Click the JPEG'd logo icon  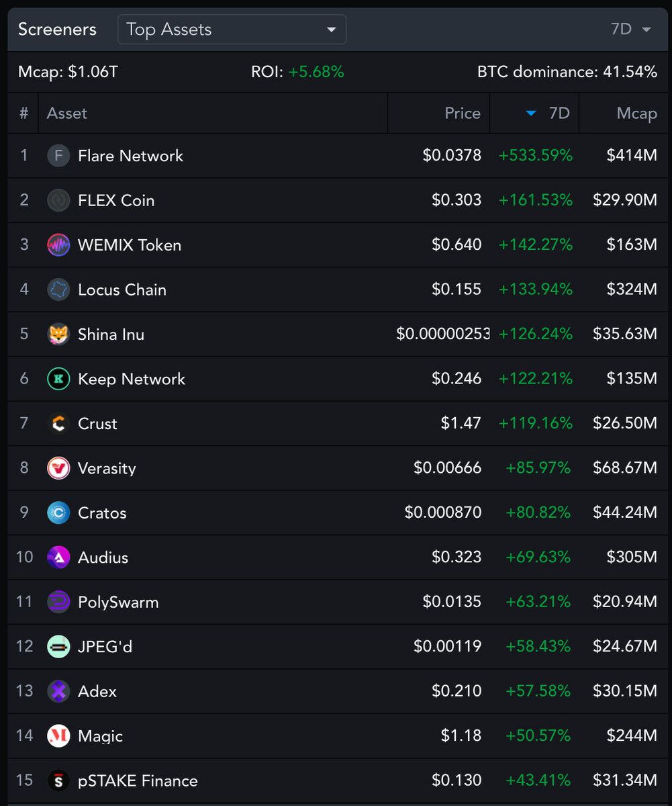pyautogui.click(x=58, y=647)
